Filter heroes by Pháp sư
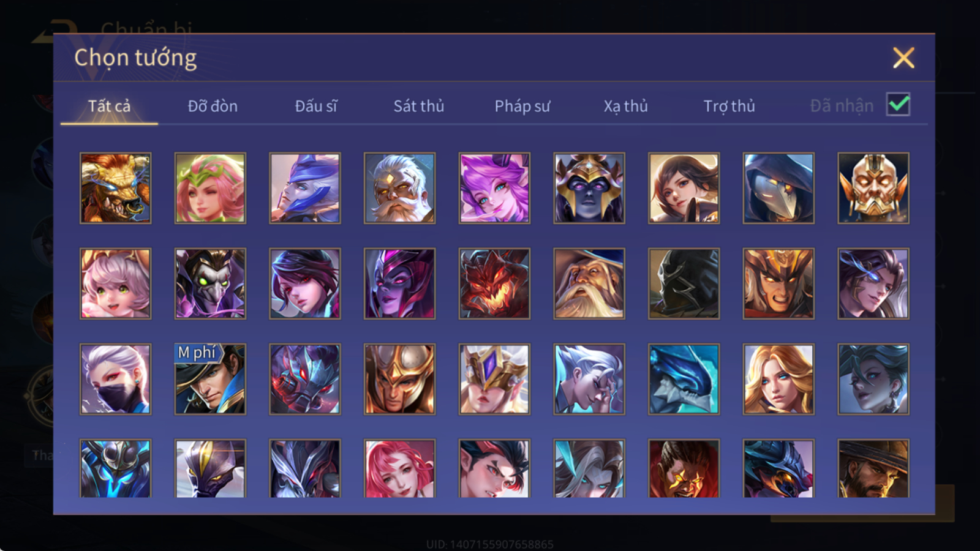The width and height of the screenshot is (980, 551). (x=522, y=106)
